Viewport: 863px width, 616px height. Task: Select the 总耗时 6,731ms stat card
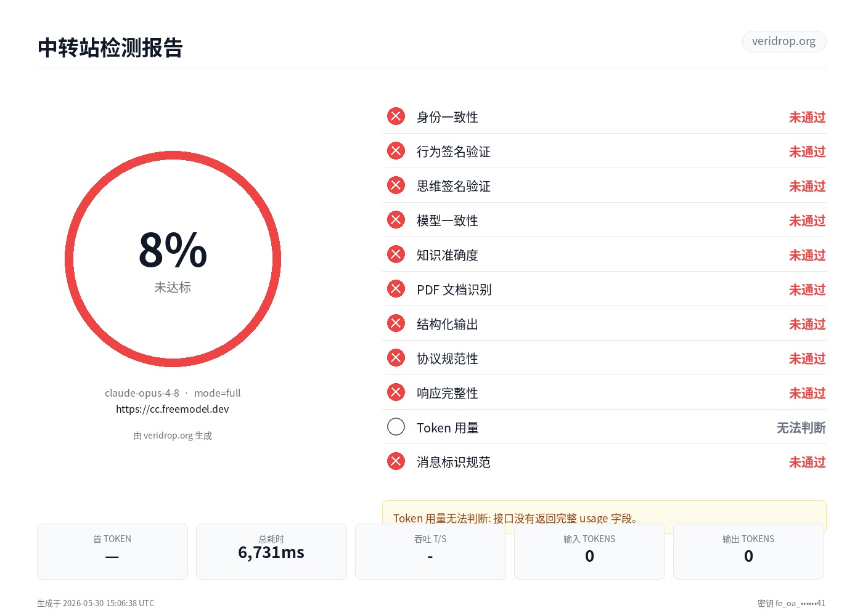(x=271, y=551)
